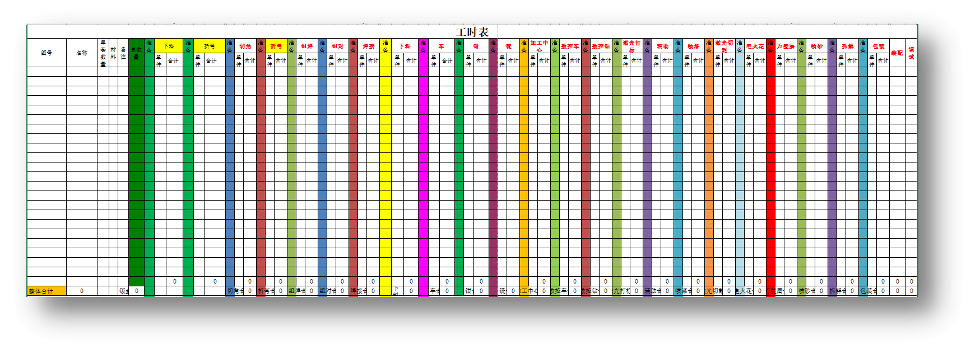980x353 pixels.
Task: Select the 包装 header cell
Action: point(878,46)
